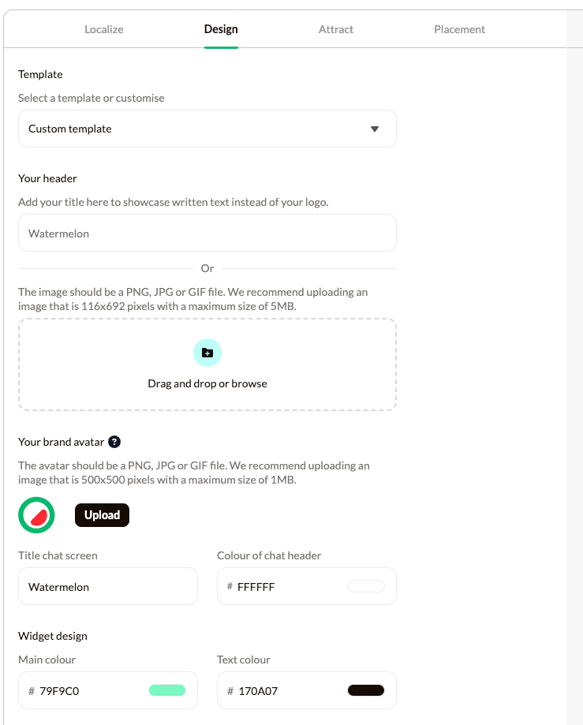
Task: Click the Title chat screen input field
Action: pos(108,586)
